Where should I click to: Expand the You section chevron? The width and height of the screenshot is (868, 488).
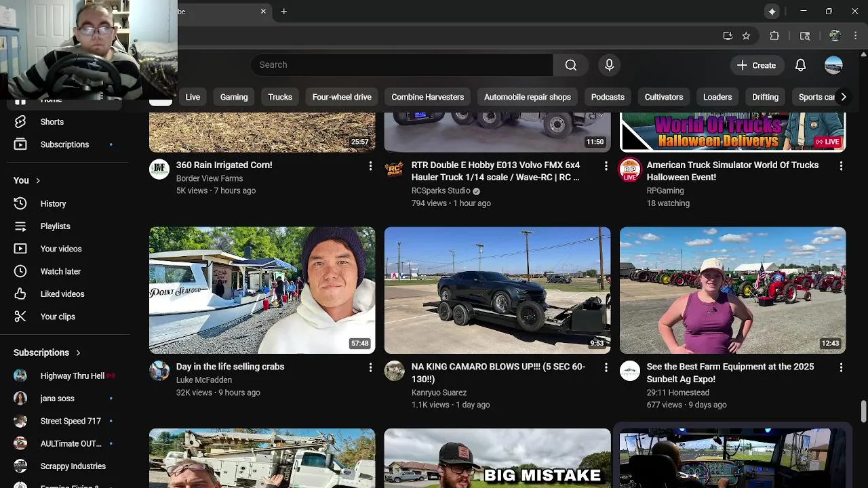tap(38, 180)
